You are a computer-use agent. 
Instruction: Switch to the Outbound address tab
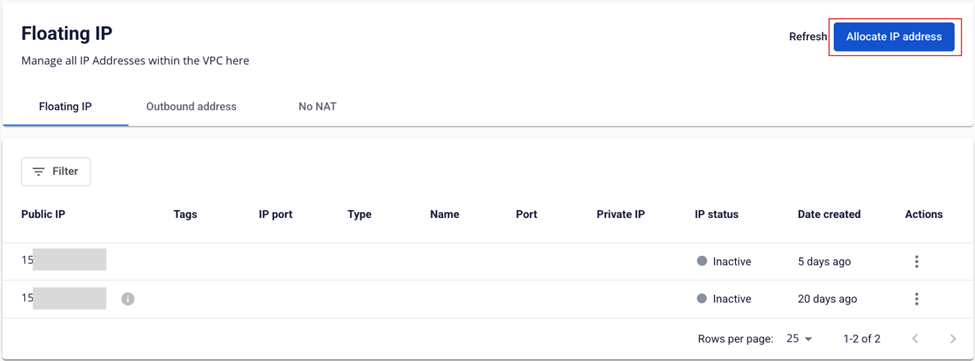point(191,106)
